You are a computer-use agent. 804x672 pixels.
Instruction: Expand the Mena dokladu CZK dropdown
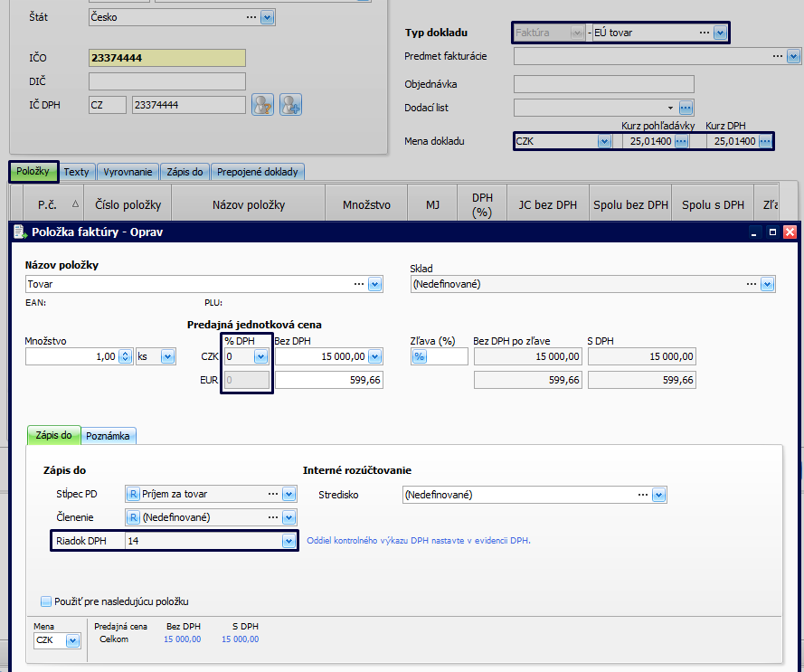point(603,141)
